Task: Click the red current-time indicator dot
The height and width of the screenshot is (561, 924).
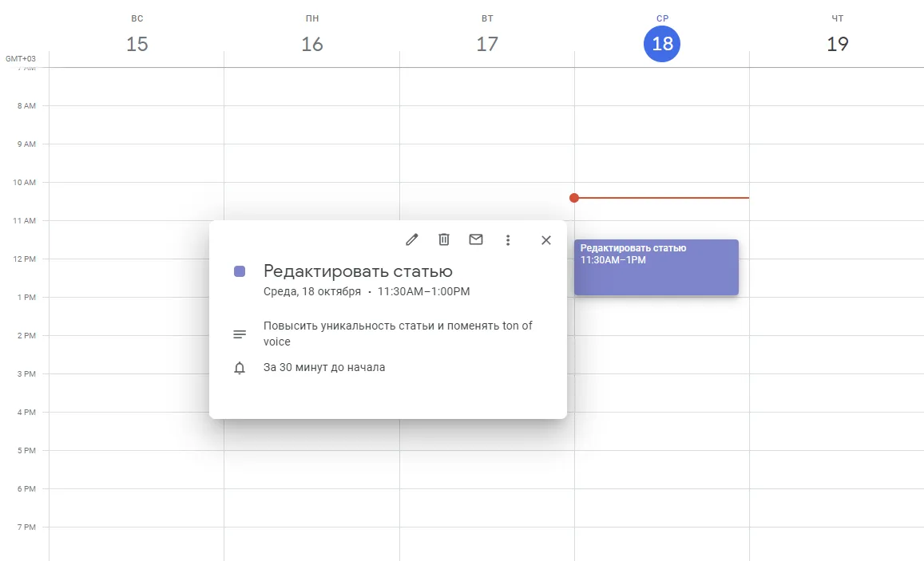Action: 574,197
